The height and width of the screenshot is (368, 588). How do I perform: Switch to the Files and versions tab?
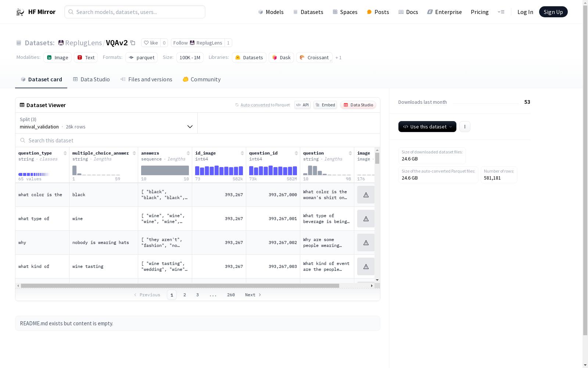146,79
